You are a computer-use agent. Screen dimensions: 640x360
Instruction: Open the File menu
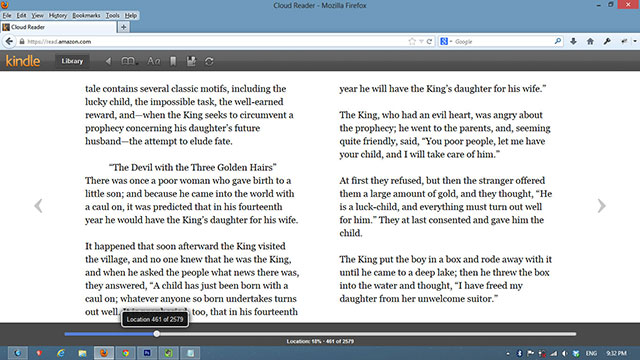(x=7, y=16)
